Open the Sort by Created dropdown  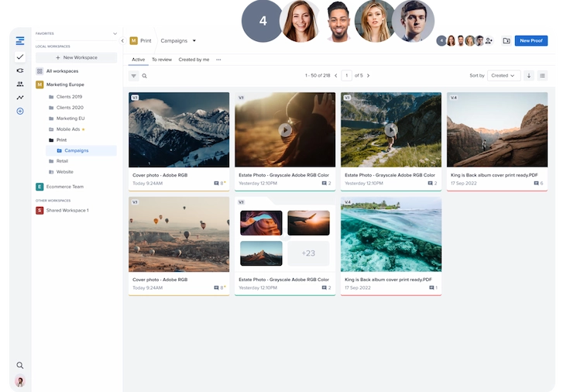pyautogui.click(x=503, y=75)
